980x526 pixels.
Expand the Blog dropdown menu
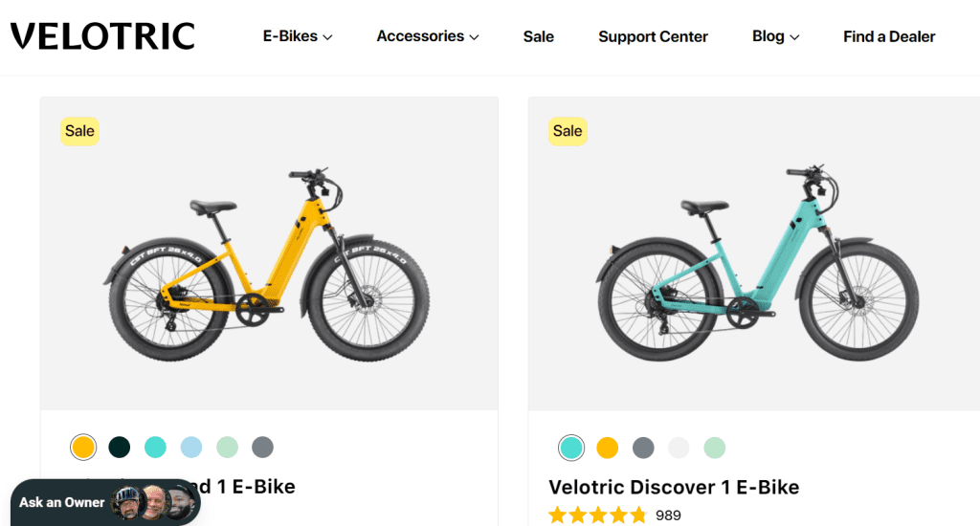coord(775,36)
